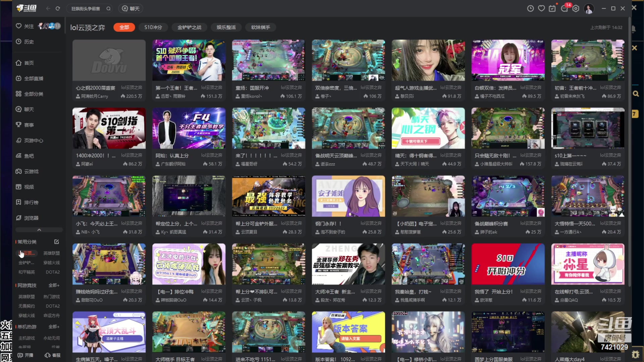This screenshot has height=362, width=644.
Task: Click edit icon next to 常用分类
Action: click(x=56, y=242)
